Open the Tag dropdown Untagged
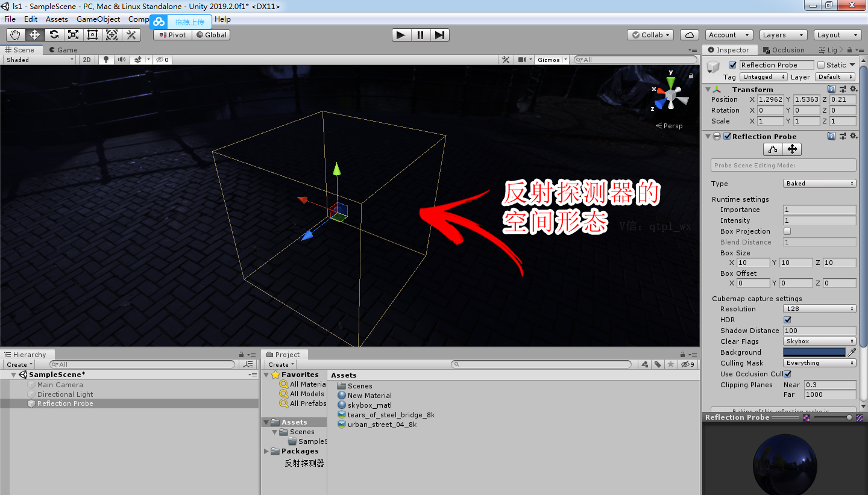The height and width of the screenshot is (495, 868). coord(764,77)
